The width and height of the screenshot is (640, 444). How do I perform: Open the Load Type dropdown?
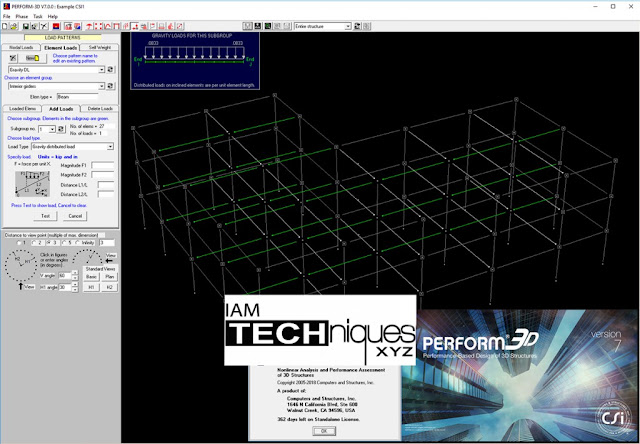pyautogui.click(x=110, y=146)
